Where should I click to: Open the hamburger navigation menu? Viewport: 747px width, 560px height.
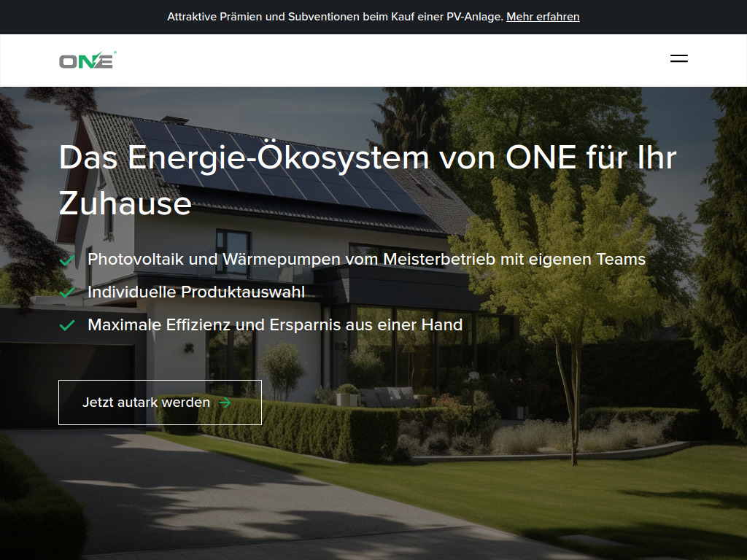680,58
